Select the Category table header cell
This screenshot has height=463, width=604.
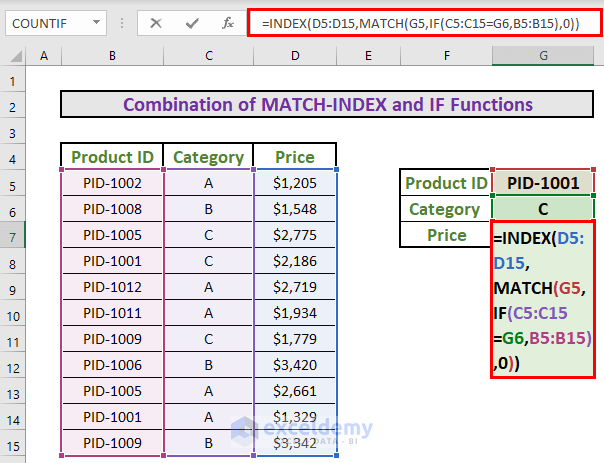click(x=208, y=157)
